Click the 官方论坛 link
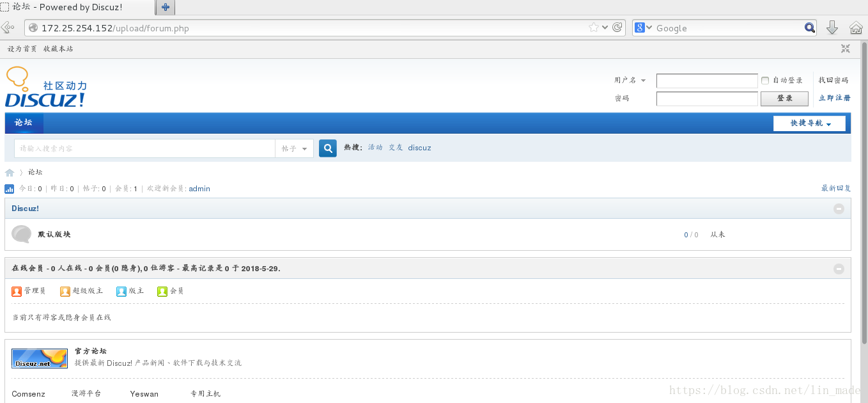This screenshot has height=403, width=868. (91, 351)
